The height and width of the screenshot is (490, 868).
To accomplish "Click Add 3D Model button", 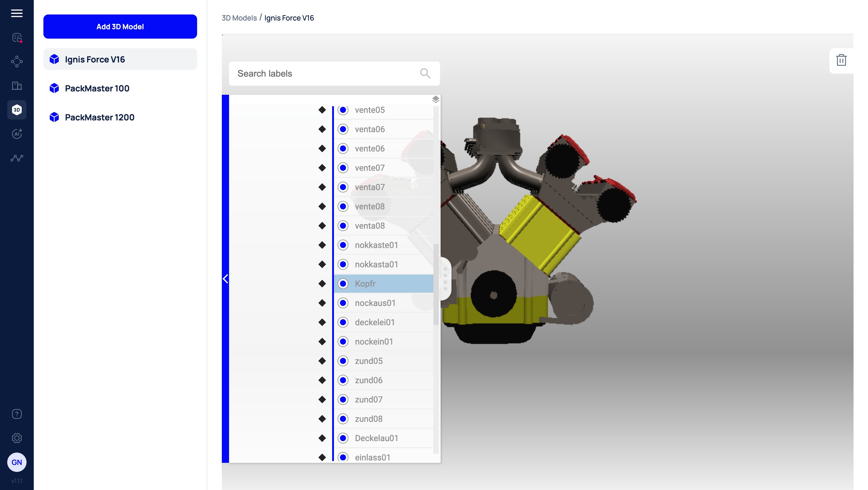I will coord(120,27).
